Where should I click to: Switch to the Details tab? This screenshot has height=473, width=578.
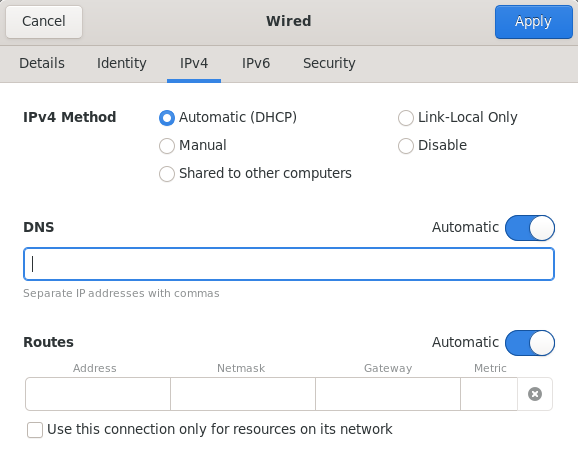[42, 63]
